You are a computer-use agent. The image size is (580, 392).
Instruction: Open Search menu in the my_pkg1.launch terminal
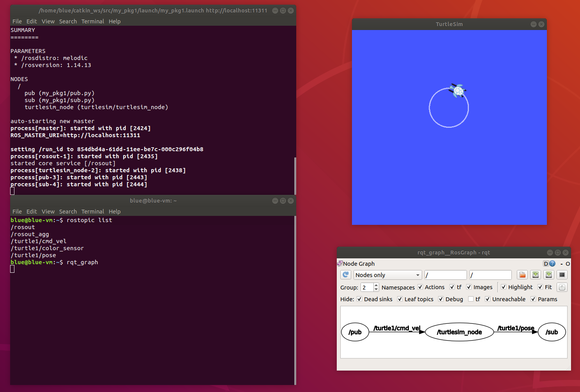point(68,21)
